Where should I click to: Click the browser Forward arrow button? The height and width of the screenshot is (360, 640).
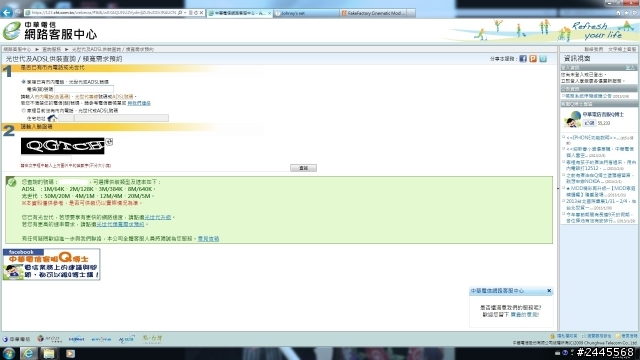tap(18, 13)
